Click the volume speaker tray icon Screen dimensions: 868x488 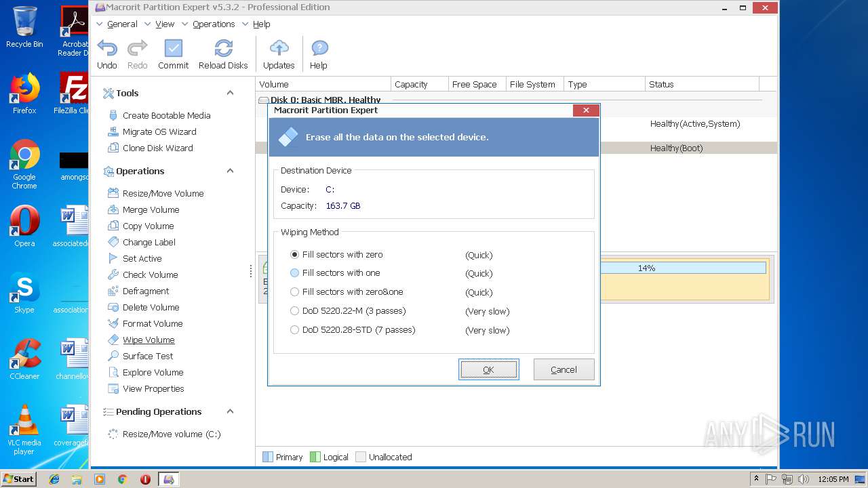[x=804, y=479]
